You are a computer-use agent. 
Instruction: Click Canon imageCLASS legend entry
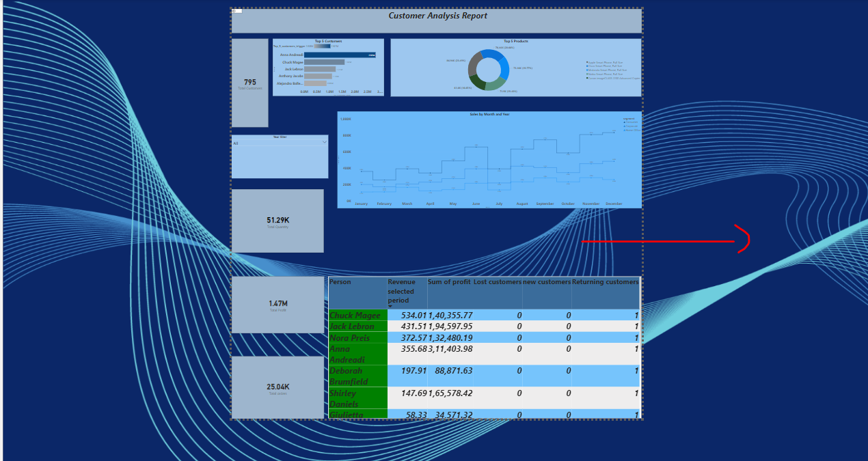(613, 78)
